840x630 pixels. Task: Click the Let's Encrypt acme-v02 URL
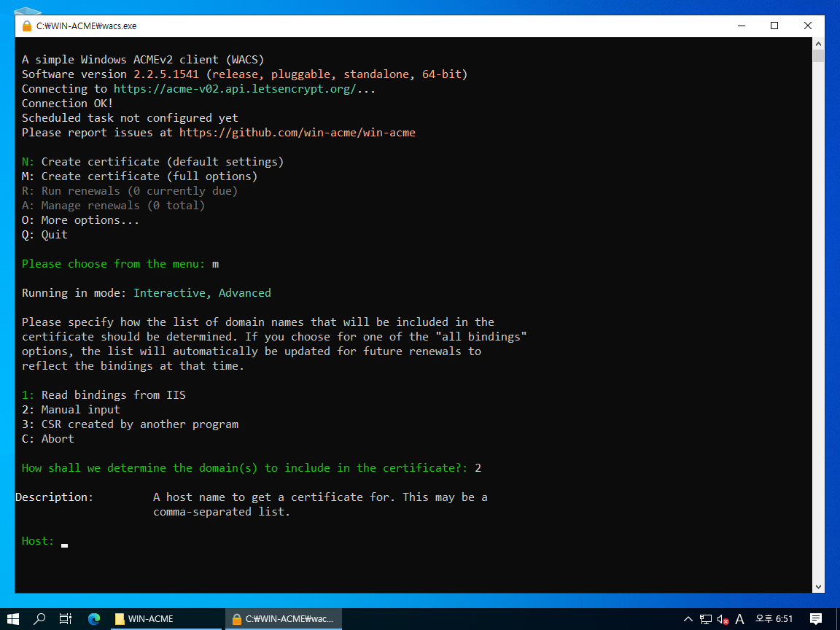pos(234,89)
